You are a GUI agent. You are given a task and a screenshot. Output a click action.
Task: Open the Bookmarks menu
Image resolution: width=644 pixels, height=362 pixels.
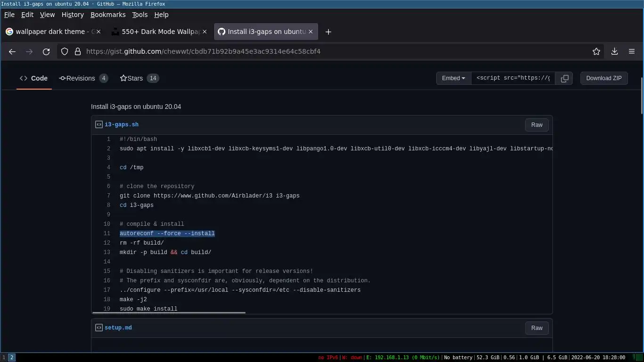(x=108, y=15)
